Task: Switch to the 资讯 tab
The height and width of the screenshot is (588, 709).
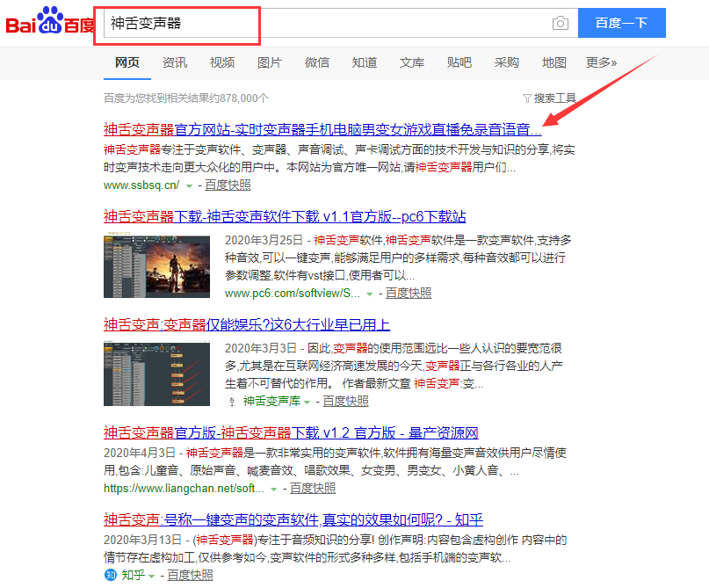Action: click(x=175, y=62)
